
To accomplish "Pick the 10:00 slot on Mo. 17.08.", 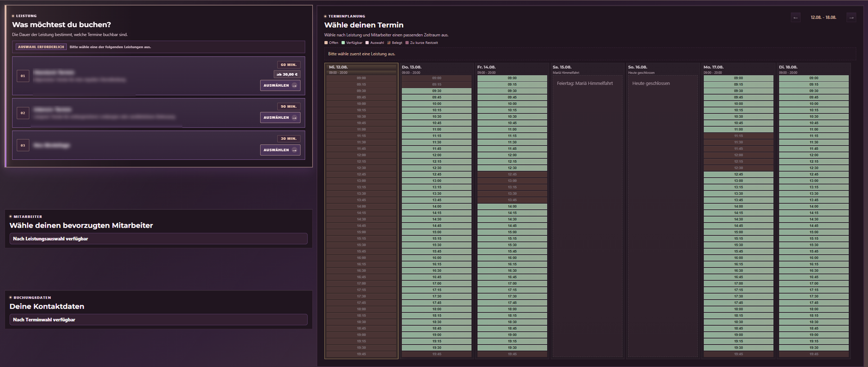I will [738, 104].
